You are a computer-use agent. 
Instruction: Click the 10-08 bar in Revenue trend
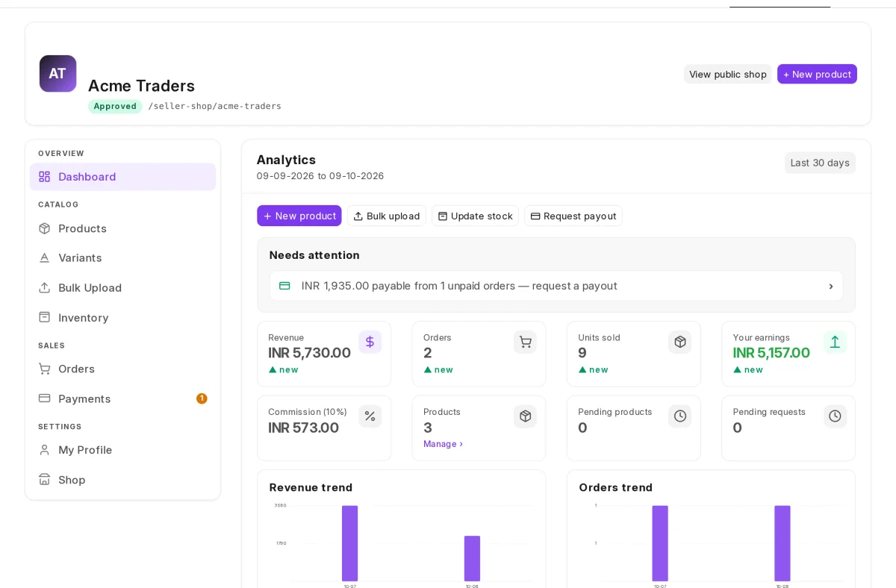(x=472, y=558)
